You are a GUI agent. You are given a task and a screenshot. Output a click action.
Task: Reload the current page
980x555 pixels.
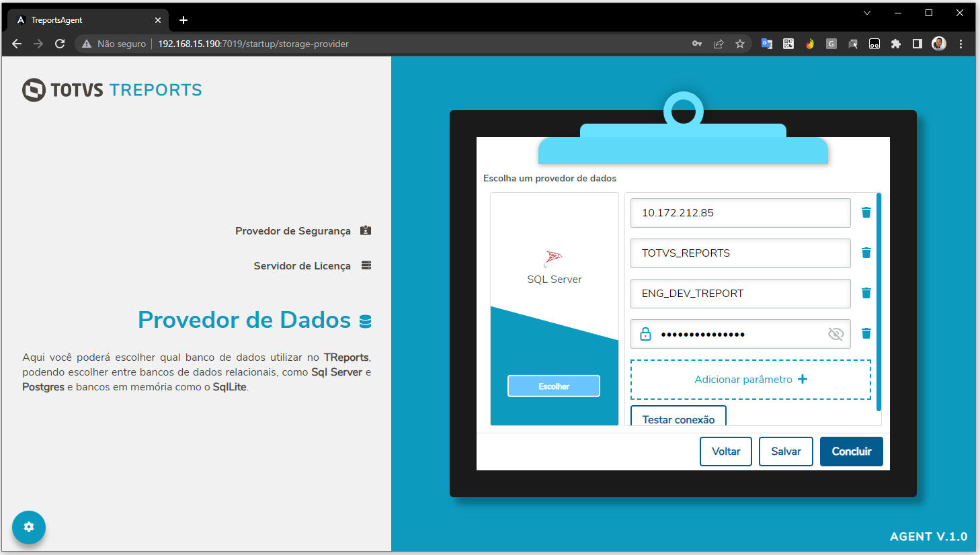tap(60, 44)
